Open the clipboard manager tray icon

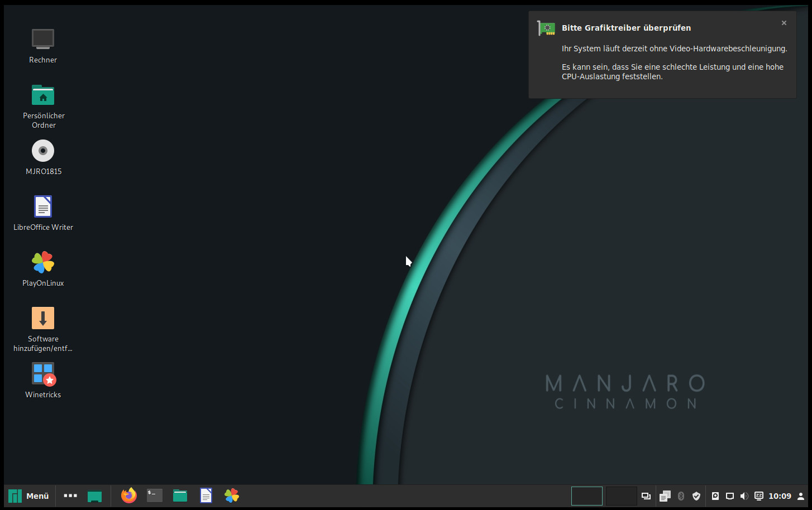tap(665, 496)
